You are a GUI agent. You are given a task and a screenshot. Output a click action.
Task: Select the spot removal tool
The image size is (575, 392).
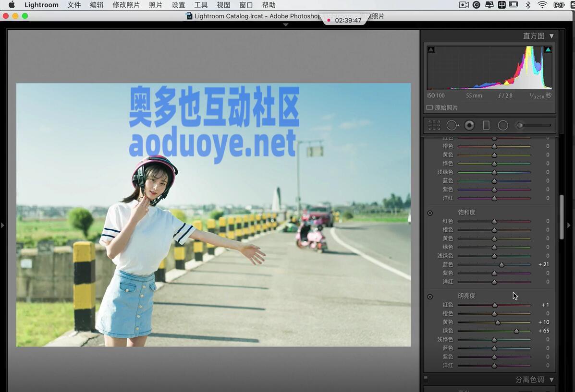(x=452, y=125)
